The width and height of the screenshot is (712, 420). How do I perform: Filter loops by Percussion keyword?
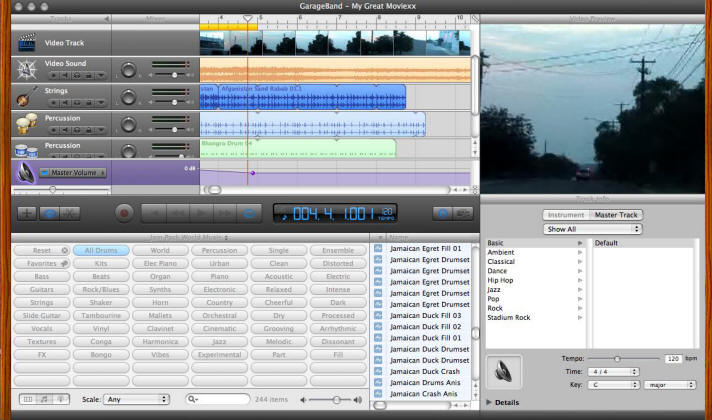tap(219, 250)
